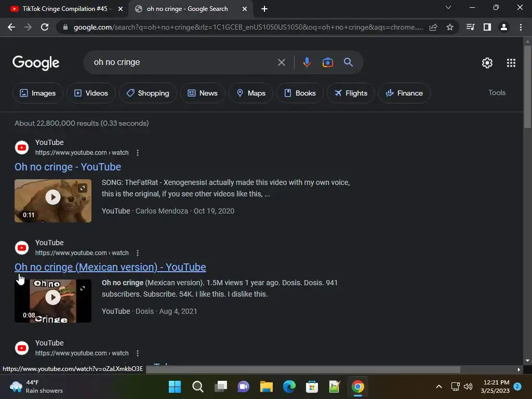Expand the preview of the Mexican version thumbnail
The width and height of the screenshot is (532, 399).
click(83, 288)
